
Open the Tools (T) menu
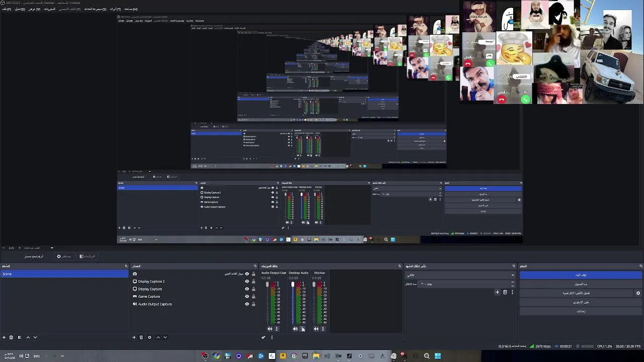(115, 9)
